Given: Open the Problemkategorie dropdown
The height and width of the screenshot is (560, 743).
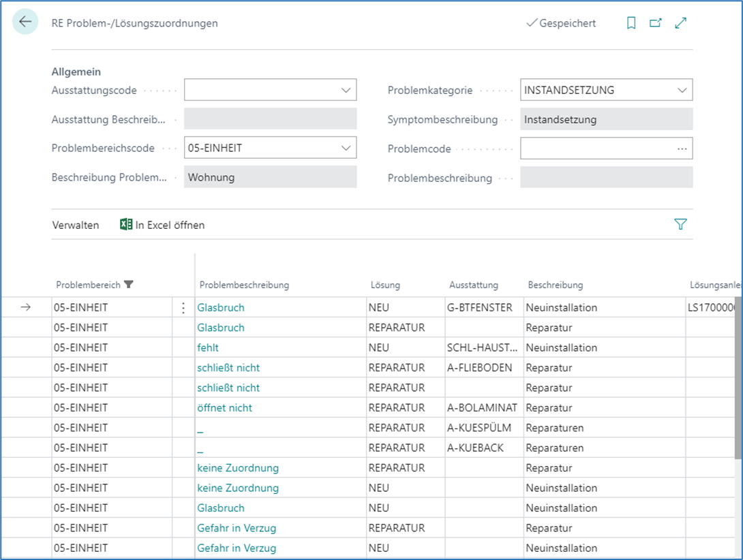Looking at the screenshot, I should [682, 90].
